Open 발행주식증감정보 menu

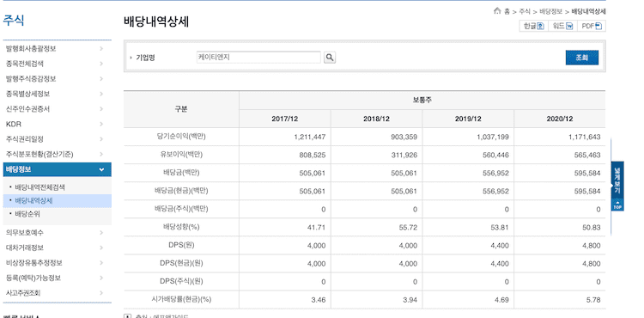click(x=31, y=79)
